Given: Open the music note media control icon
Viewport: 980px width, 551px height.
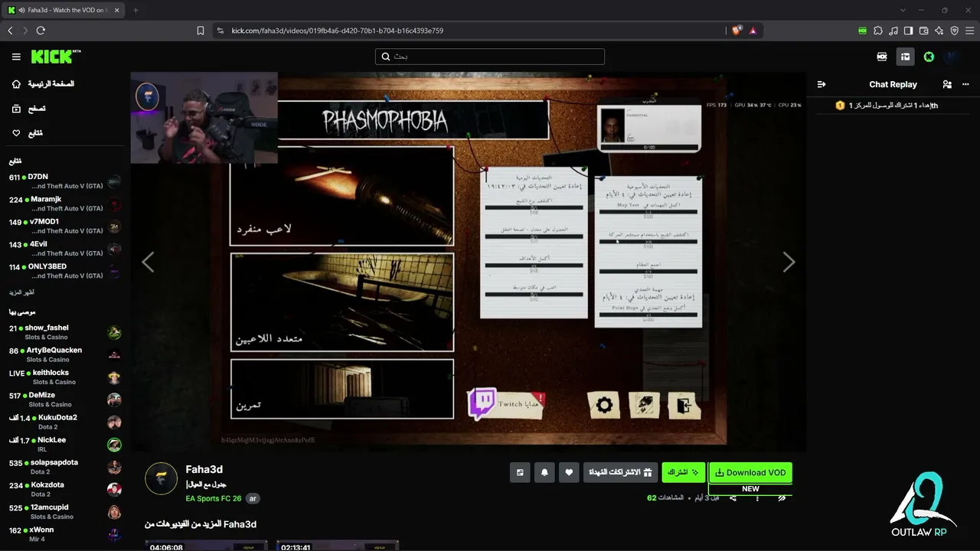Looking at the screenshot, I should pos(893,31).
